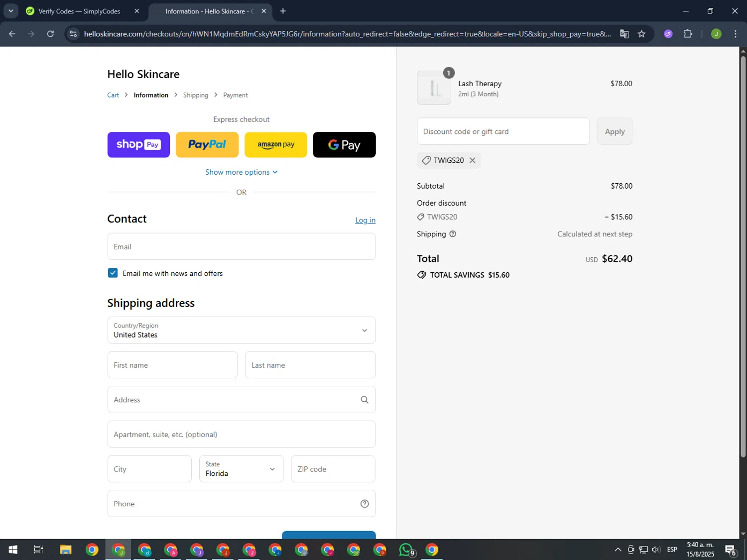The height and width of the screenshot is (560, 747).
Task: Click the City field
Action: click(x=149, y=469)
